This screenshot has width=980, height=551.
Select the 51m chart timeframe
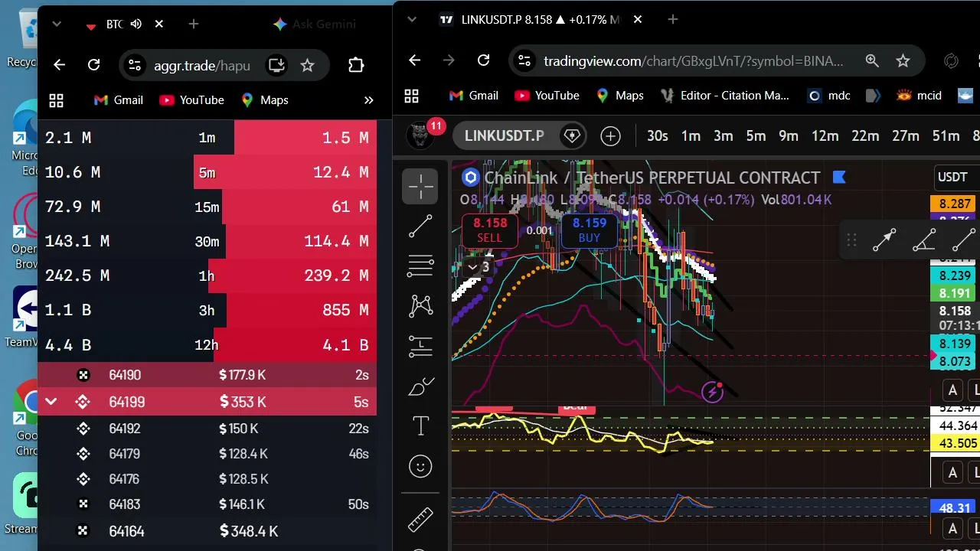click(x=946, y=136)
